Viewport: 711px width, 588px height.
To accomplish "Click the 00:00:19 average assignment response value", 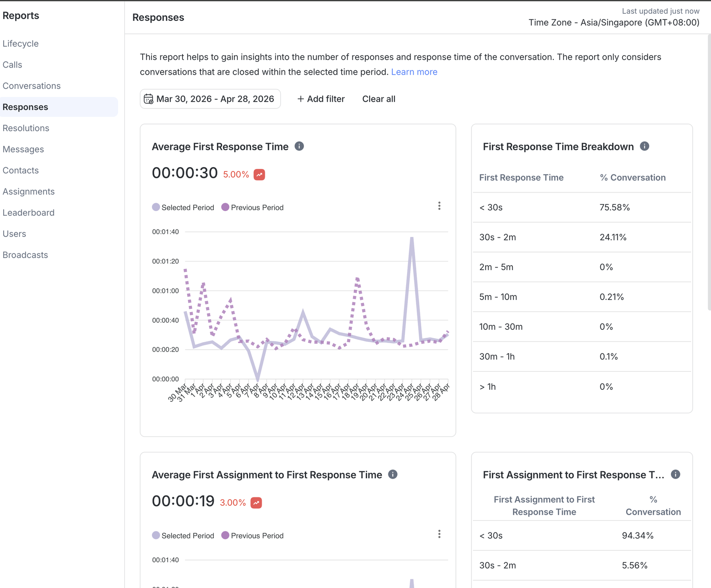I will [183, 501].
